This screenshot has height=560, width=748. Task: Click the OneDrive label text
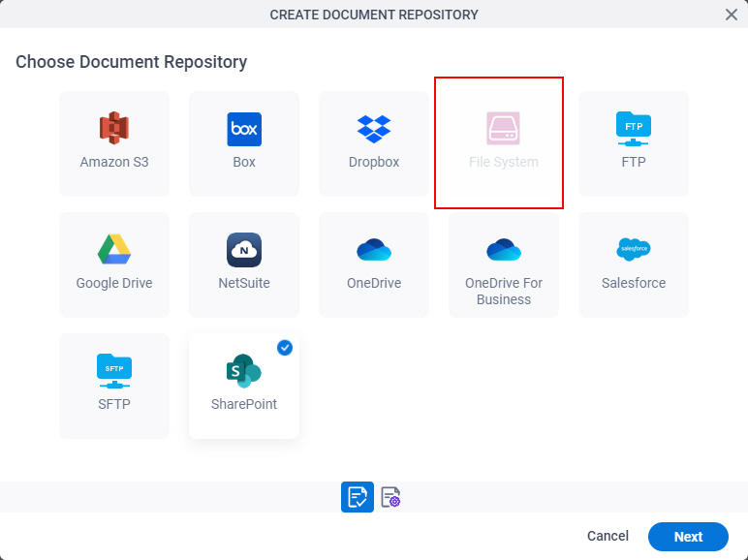[x=374, y=283]
